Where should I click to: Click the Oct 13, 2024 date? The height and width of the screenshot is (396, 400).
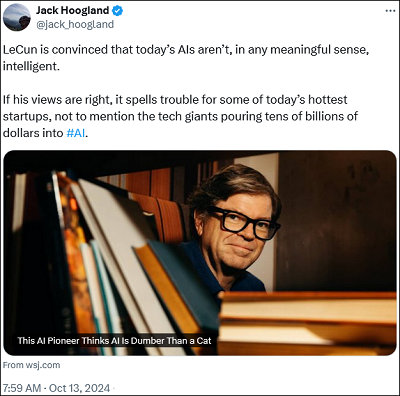point(79,388)
